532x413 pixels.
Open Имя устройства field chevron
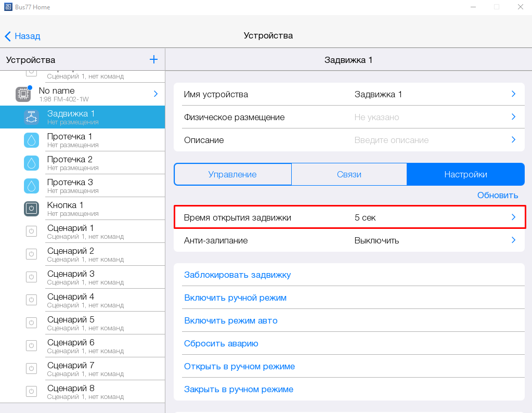(513, 94)
